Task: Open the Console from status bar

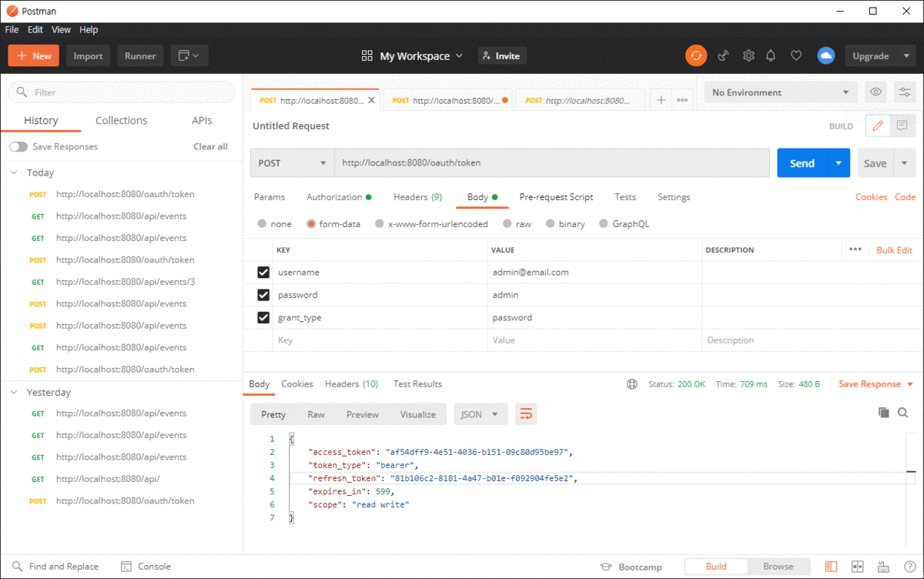Action: pos(146,567)
